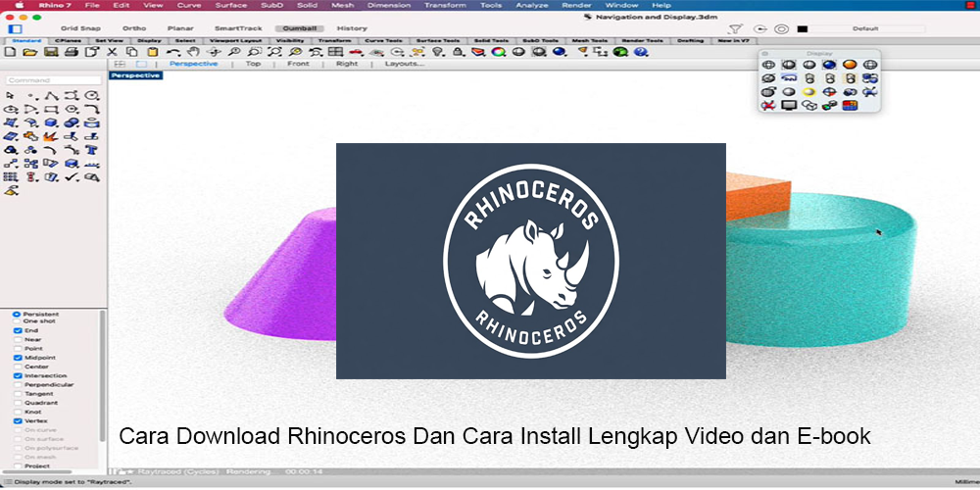Click the Rotate View icon

(x=214, y=52)
